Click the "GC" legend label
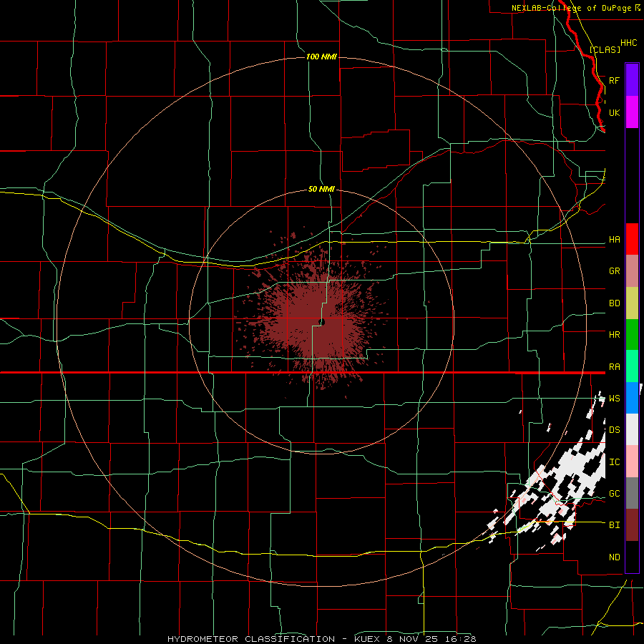 [614, 494]
